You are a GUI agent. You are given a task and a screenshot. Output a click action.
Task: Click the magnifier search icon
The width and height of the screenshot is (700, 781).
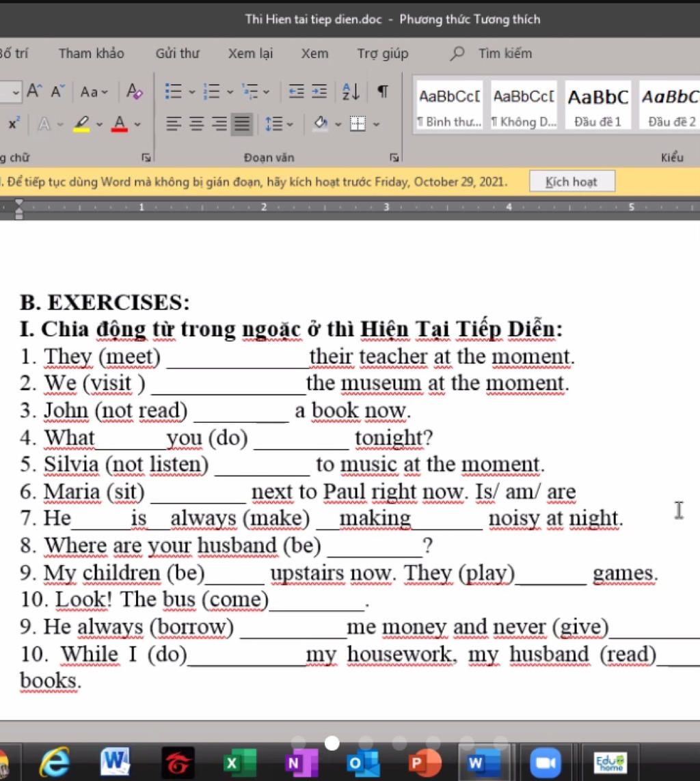457,53
